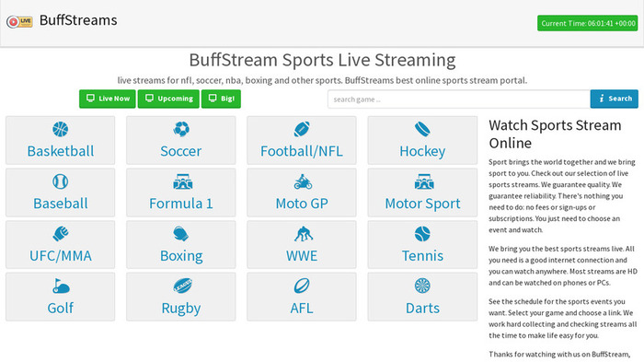The width and height of the screenshot is (644, 362).
Task: Open the Tennis category link
Action: [x=422, y=256]
